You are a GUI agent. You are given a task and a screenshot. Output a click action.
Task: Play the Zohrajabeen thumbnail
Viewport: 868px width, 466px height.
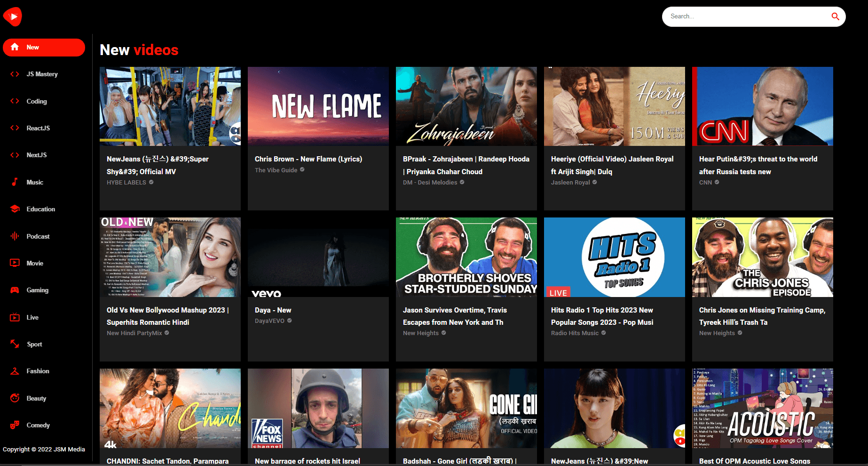click(466, 106)
